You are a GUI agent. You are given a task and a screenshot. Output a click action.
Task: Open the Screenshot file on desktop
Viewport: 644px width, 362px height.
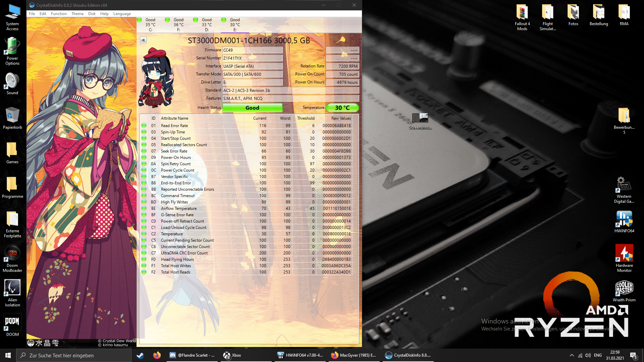(x=420, y=121)
